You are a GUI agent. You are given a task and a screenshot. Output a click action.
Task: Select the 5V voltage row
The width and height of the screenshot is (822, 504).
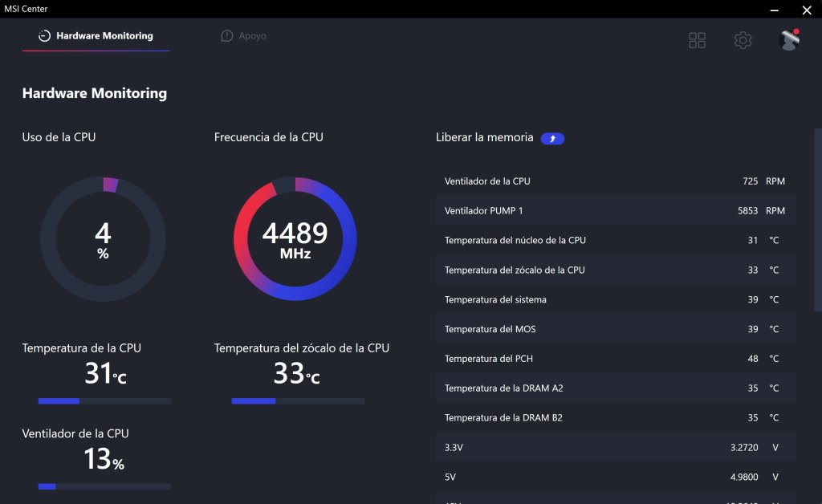(616, 477)
